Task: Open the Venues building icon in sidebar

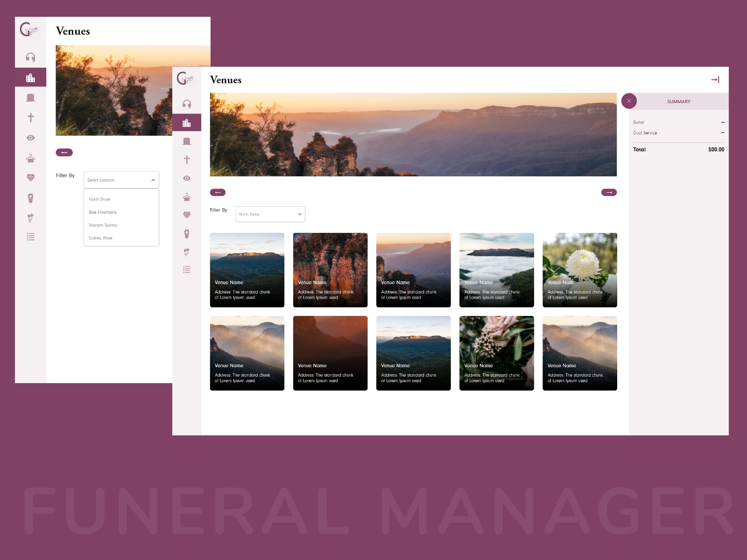Action: (x=187, y=122)
